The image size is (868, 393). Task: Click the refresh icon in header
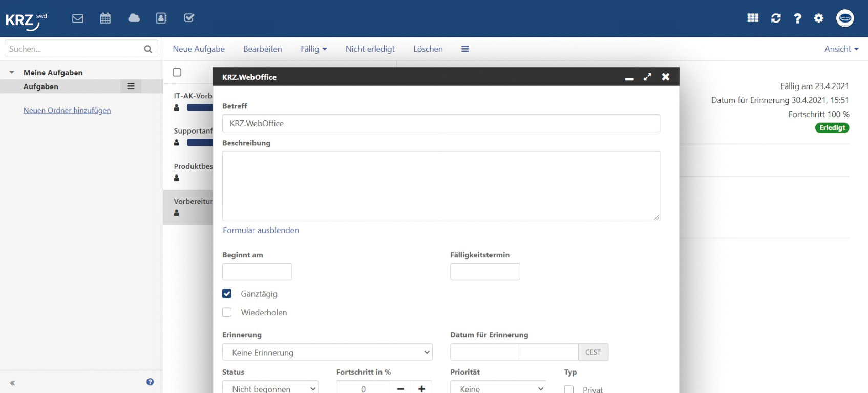776,18
